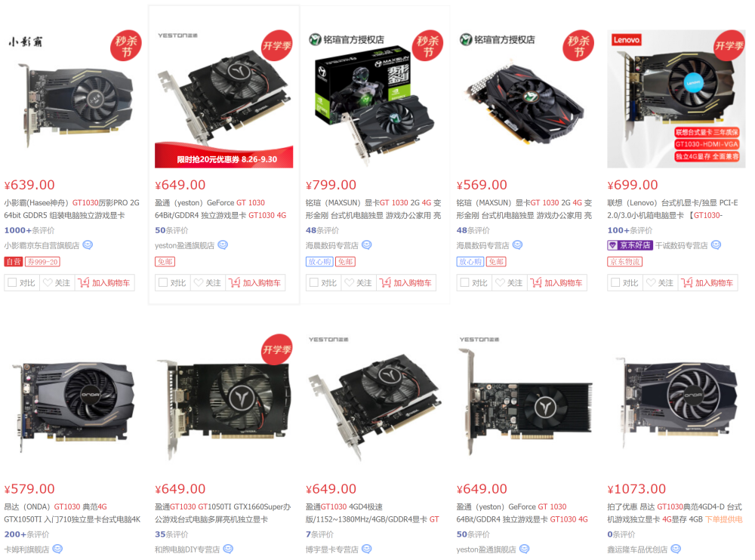Click chat icon beside 千诚数码专营店
Image resolution: width=755 pixels, height=560 pixels.
tap(716, 245)
